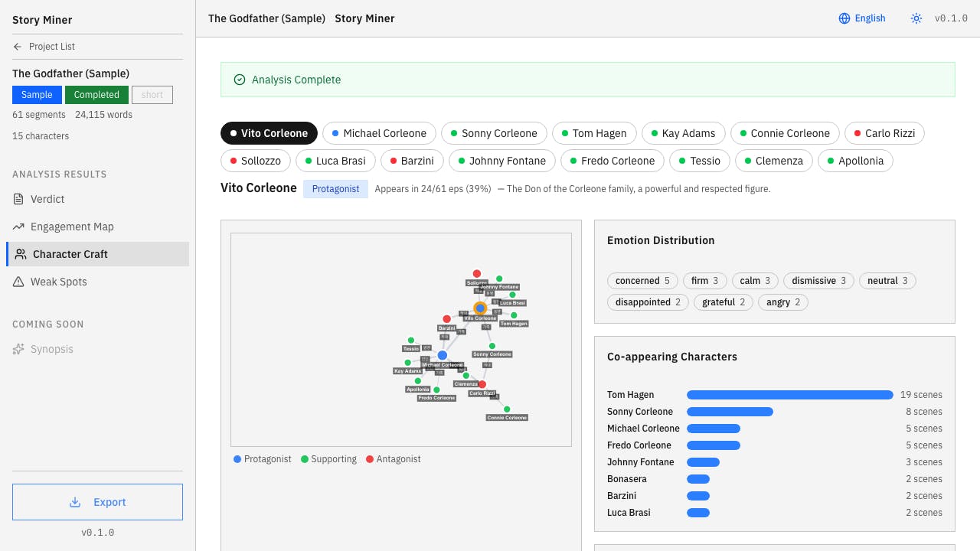Click the Protagonist legend entry

(x=263, y=459)
